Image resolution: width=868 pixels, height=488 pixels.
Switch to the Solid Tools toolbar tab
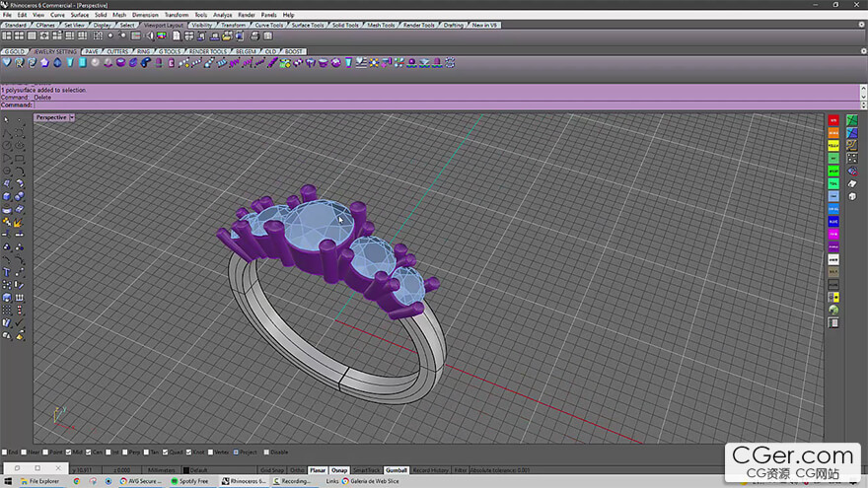tap(345, 25)
